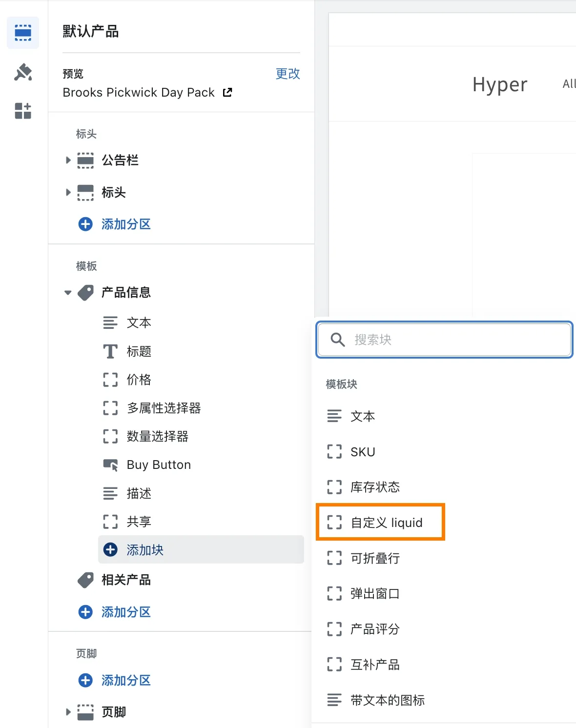
Task: Open preview via external link icon
Action: point(227,92)
